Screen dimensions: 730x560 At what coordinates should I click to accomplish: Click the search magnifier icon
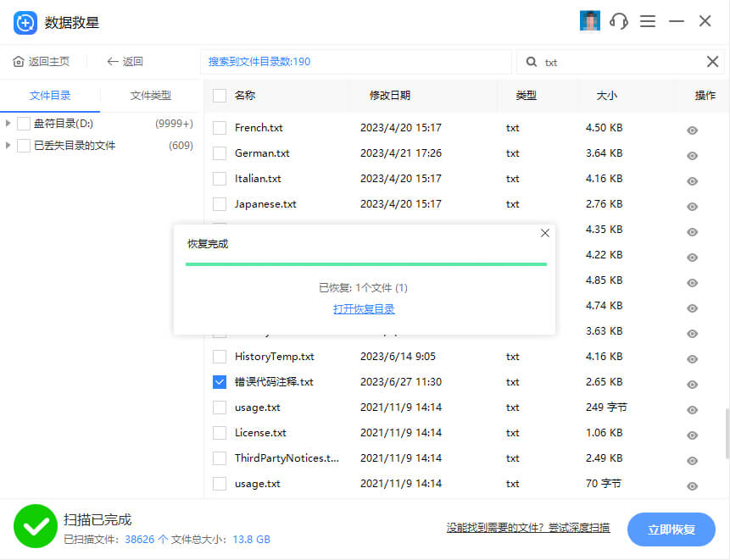pyautogui.click(x=532, y=62)
